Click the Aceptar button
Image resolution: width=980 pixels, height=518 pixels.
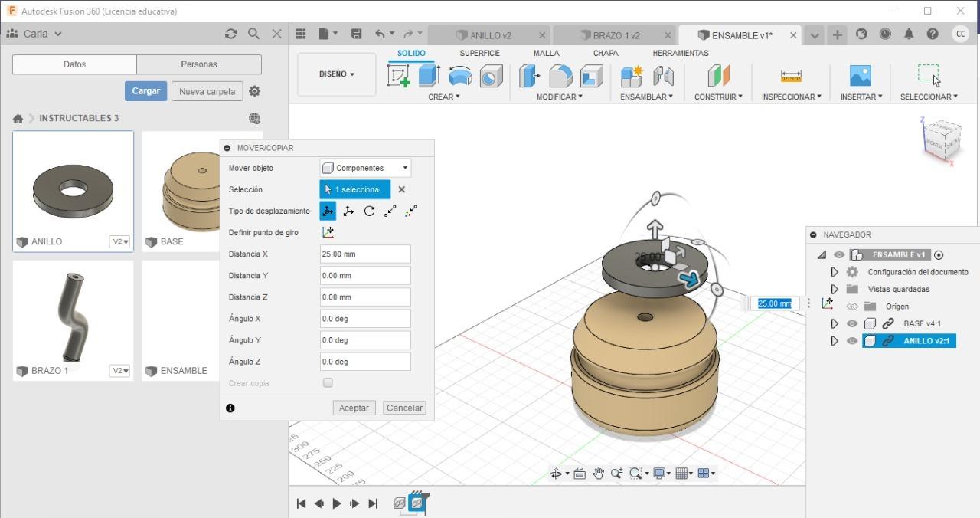[354, 408]
